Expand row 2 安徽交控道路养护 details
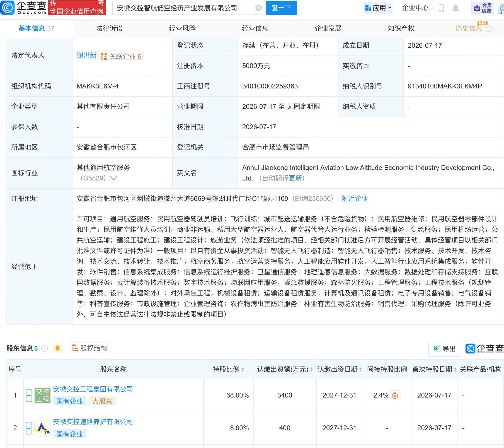Screen dimensions: 504x448 [29, 428]
